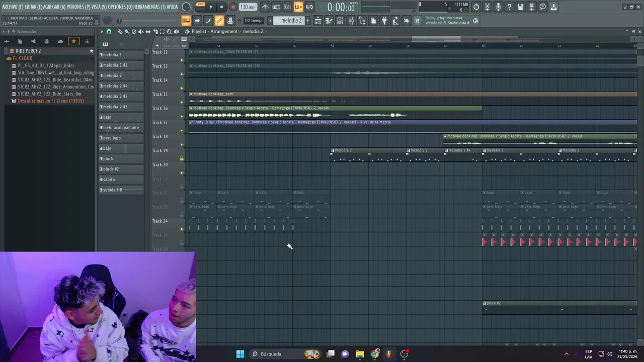Open the Mixer view icon
The image size is (644, 362).
351,21
